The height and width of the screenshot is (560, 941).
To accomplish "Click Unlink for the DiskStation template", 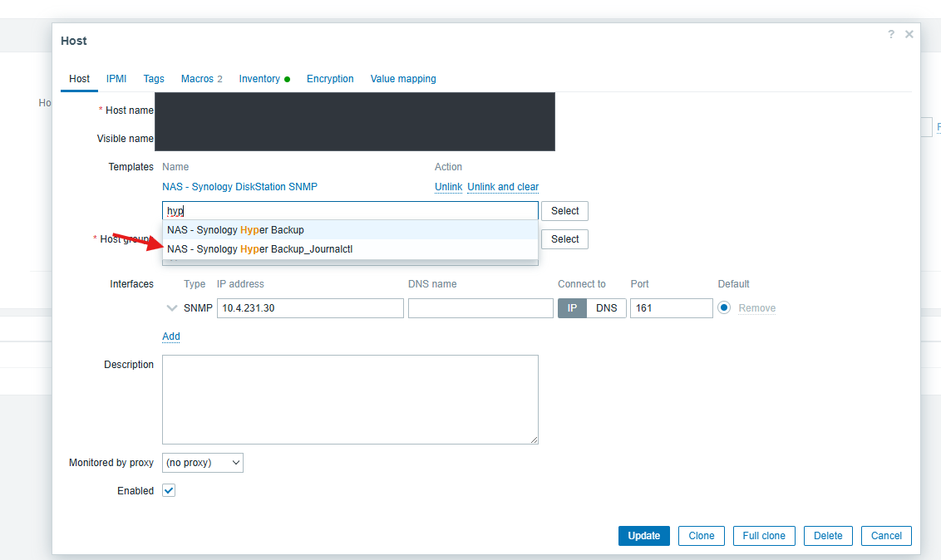I will [x=448, y=186].
